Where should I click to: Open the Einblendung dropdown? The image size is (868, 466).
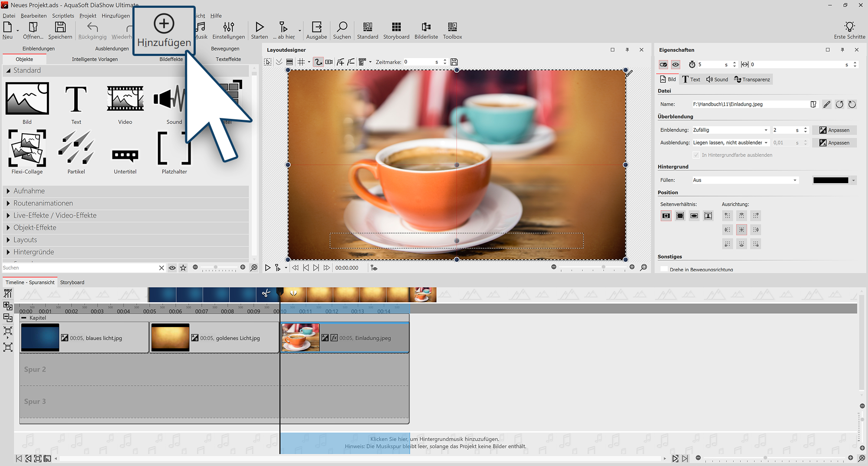pos(730,130)
